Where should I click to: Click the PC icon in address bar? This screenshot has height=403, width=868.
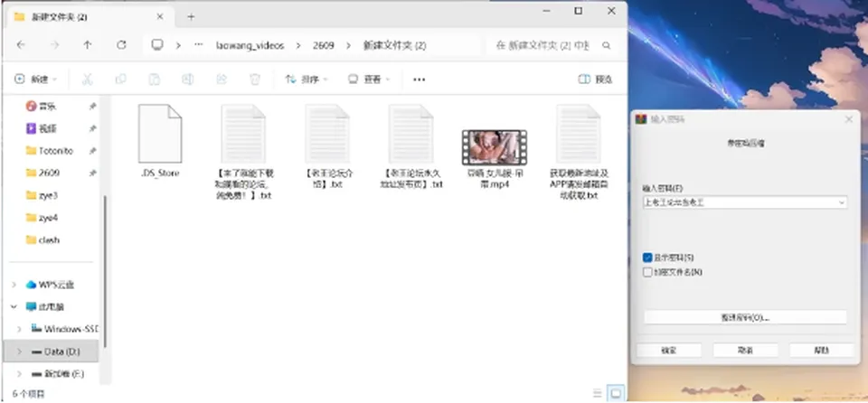click(x=157, y=45)
